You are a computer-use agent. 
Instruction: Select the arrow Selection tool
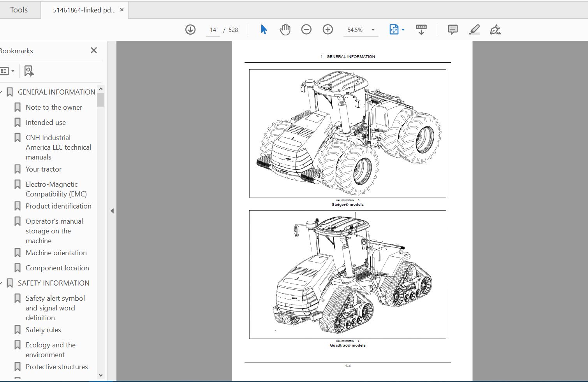[264, 30]
